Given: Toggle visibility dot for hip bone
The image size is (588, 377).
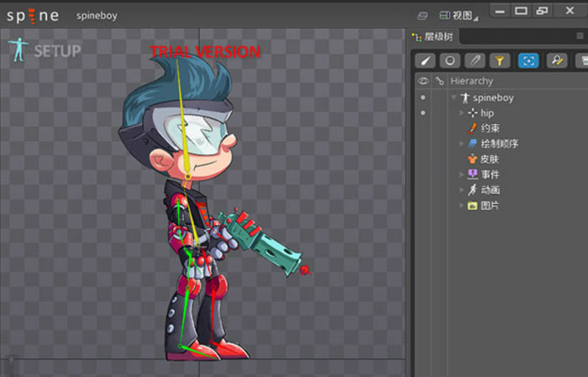Looking at the screenshot, I should coord(423,113).
